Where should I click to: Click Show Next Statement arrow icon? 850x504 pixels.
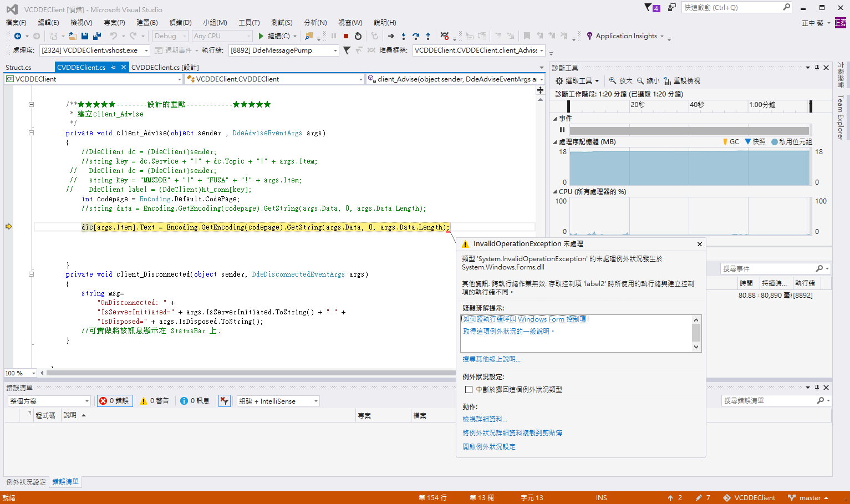[x=391, y=36]
